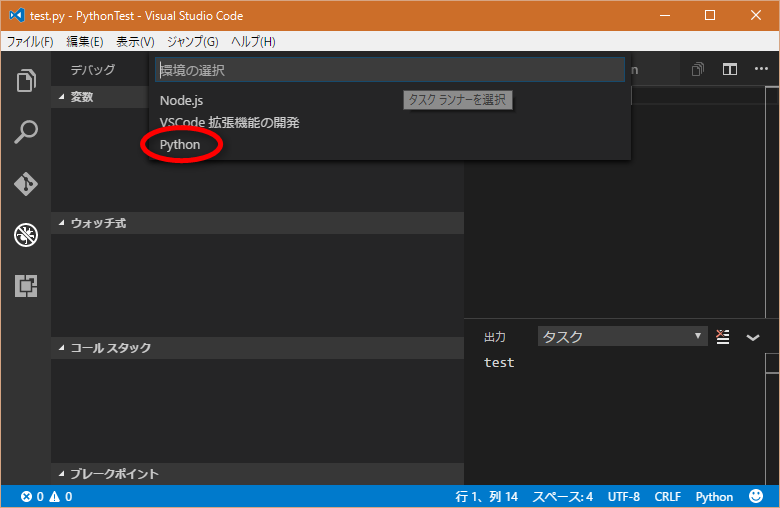The width and height of the screenshot is (780, 508).
Task: Open the ファイル(F) menu
Action: 30,42
